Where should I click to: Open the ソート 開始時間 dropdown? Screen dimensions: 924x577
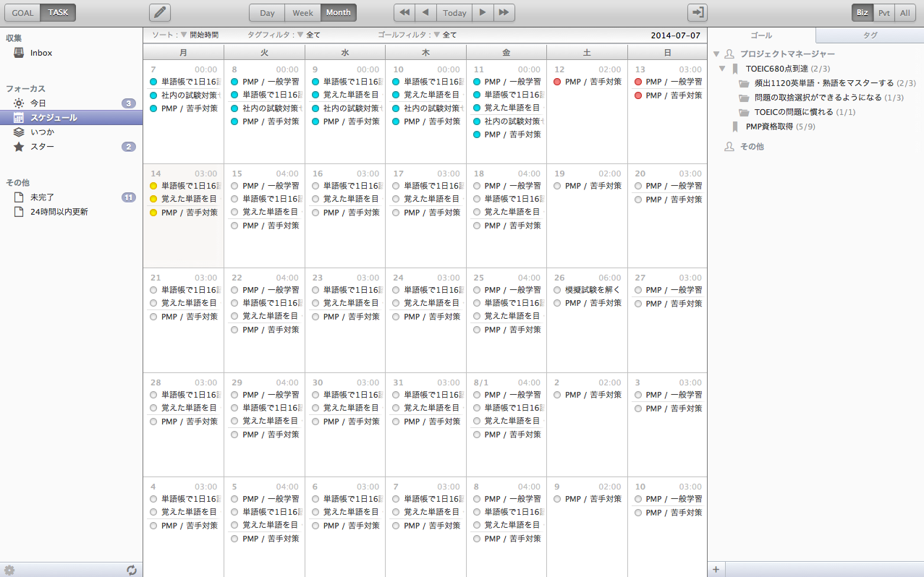[x=199, y=35]
